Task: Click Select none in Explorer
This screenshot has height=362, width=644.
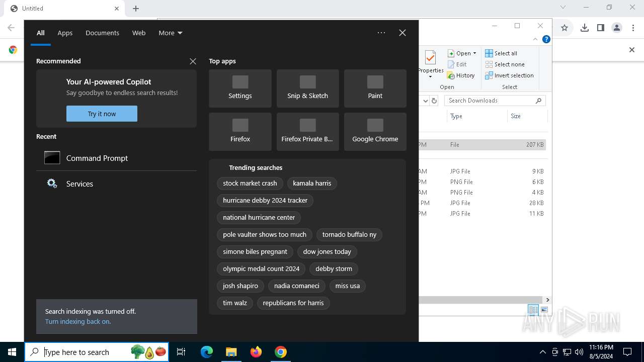Action: [505, 64]
